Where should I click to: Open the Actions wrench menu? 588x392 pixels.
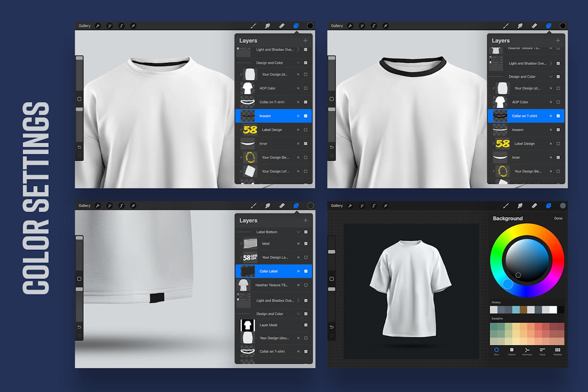click(x=98, y=26)
